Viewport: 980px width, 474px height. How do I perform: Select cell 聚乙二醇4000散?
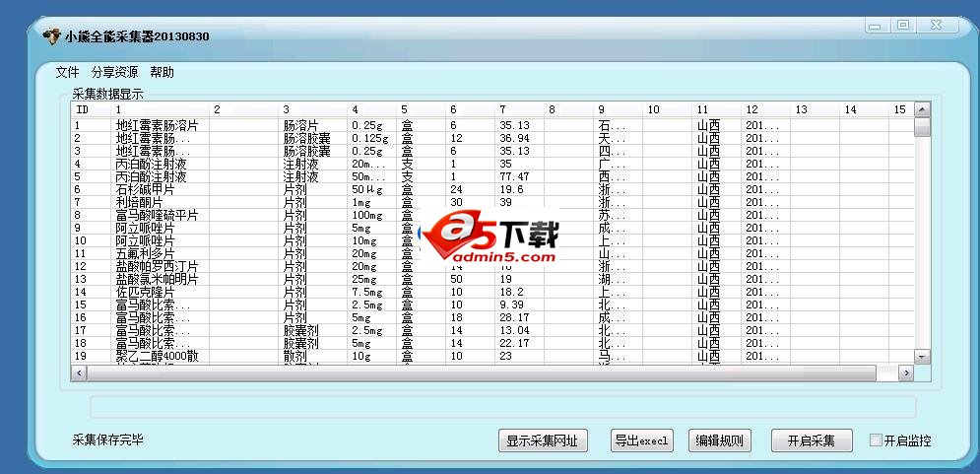pos(157,356)
